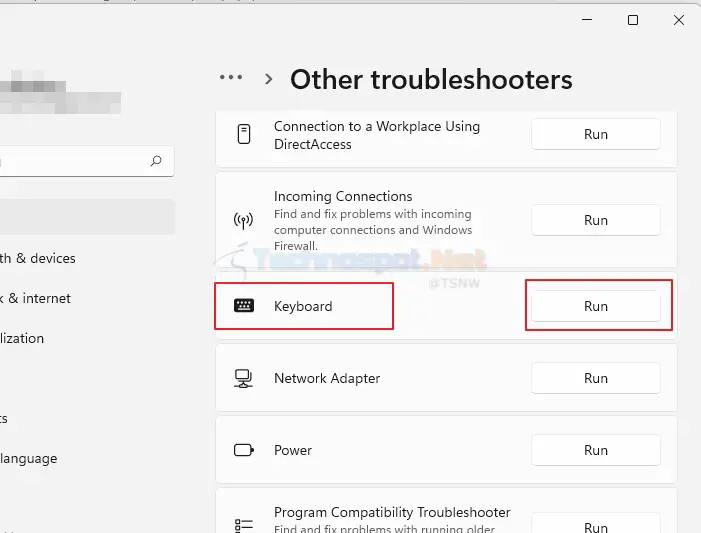
Task: Click the Keyboard troubleshooter icon
Action: click(244, 306)
